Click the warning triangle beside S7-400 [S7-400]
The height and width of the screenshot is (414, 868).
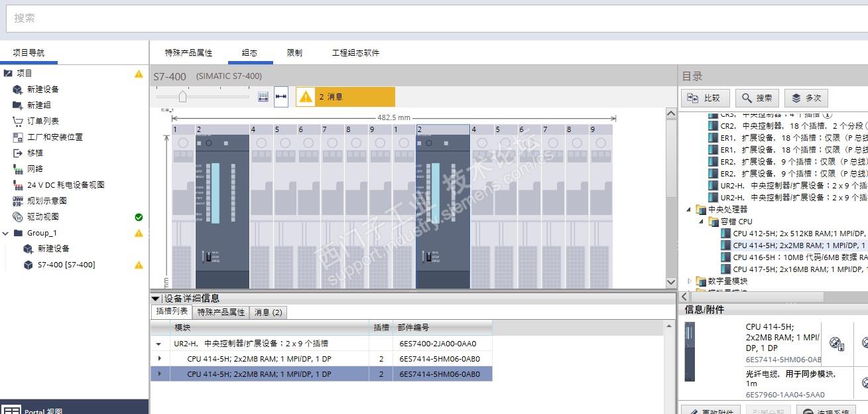click(x=139, y=265)
